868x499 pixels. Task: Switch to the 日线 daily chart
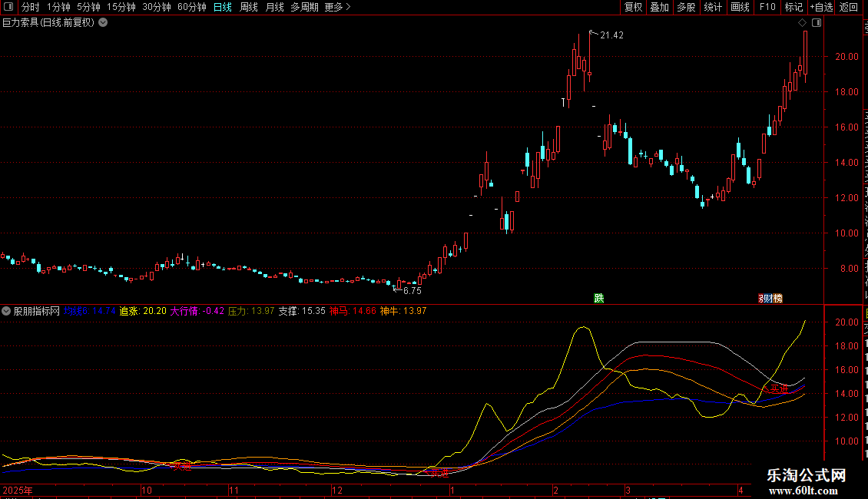(x=223, y=7)
